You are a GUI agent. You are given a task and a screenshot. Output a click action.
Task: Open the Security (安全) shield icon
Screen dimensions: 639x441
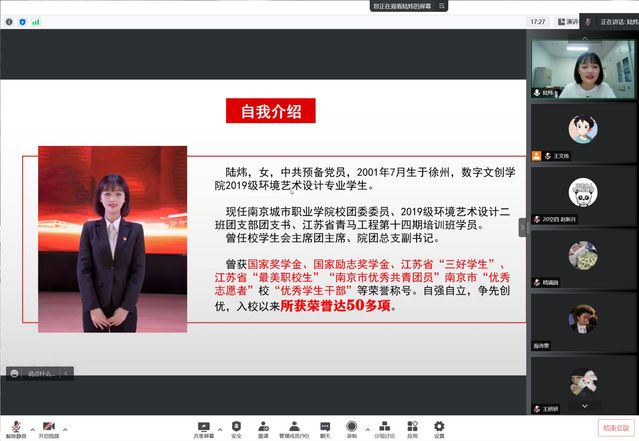click(236, 427)
